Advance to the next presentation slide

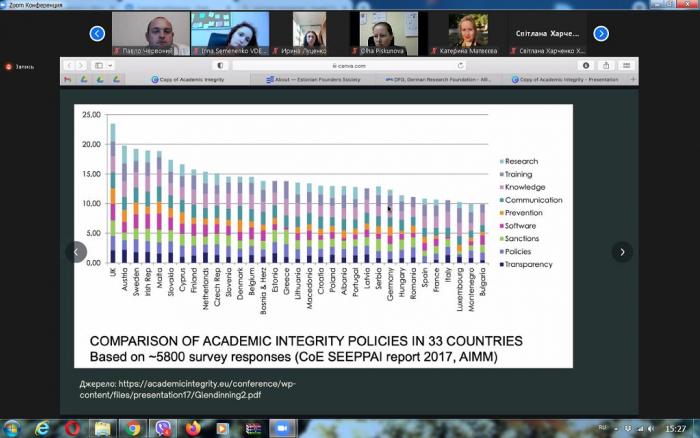pos(621,253)
